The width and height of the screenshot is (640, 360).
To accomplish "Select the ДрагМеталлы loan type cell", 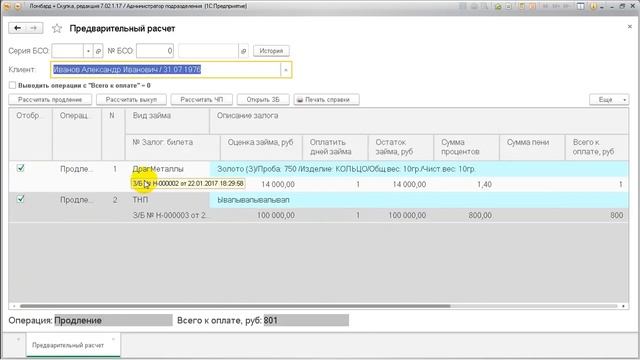I will pos(167,169).
